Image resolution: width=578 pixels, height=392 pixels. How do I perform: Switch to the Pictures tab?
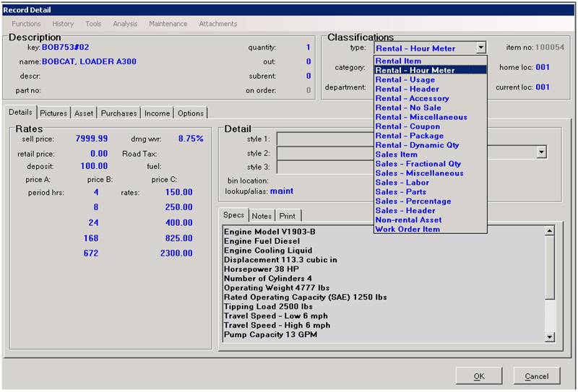[x=53, y=113]
